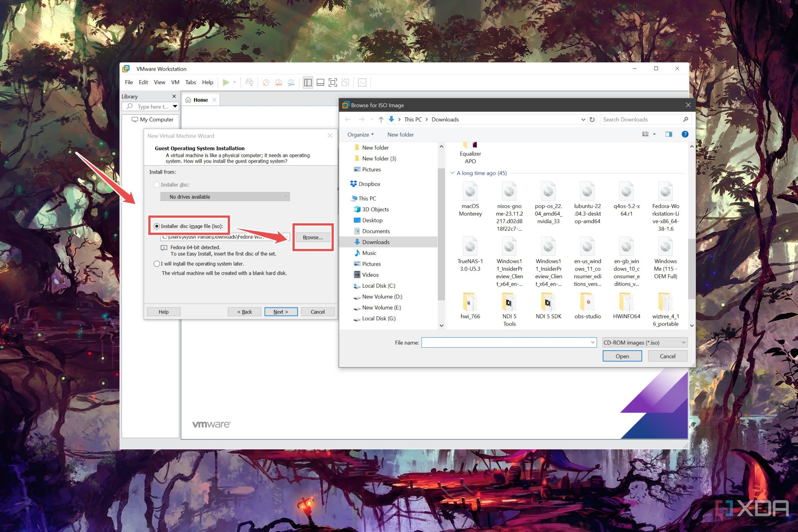This screenshot has height=532, width=798.
Task: Click the Organize dropdown in file browser
Action: pos(359,134)
